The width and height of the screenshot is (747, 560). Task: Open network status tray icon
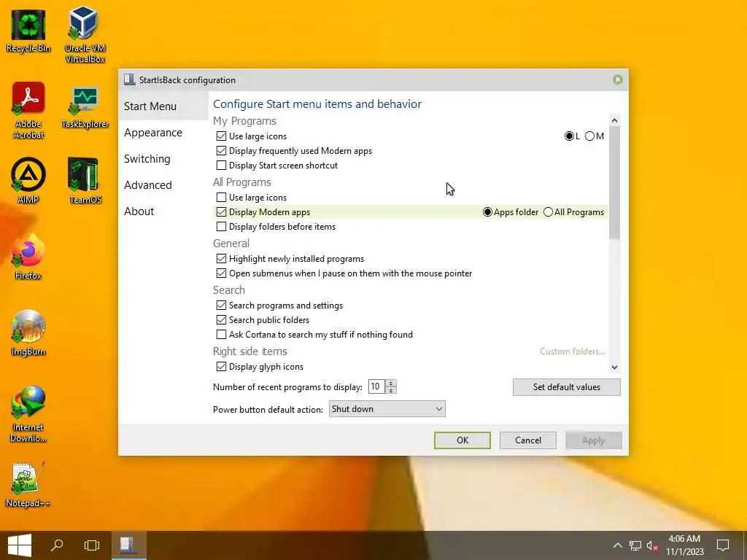click(635, 545)
